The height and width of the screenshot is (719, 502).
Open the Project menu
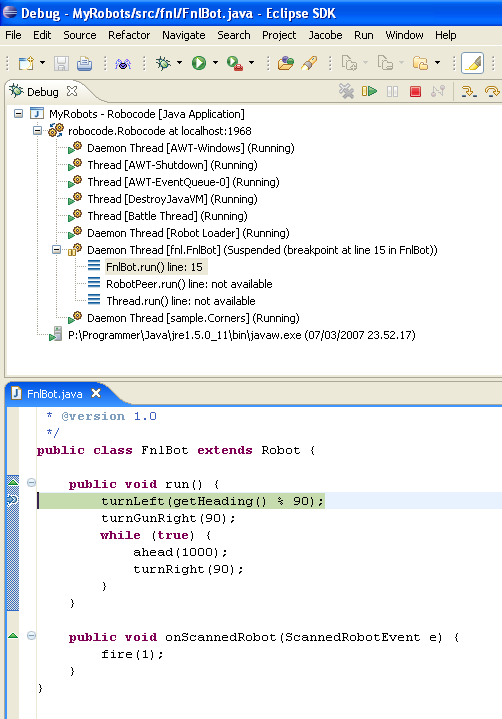point(279,35)
